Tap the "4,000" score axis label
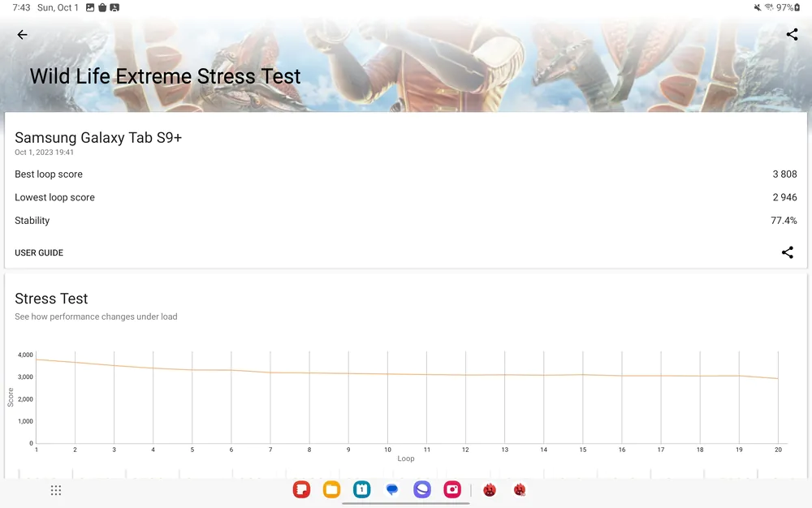812x508 pixels. point(25,355)
